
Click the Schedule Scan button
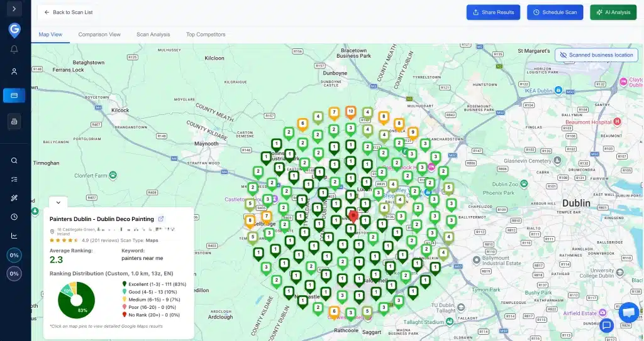pyautogui.click(x=555, y=13)
